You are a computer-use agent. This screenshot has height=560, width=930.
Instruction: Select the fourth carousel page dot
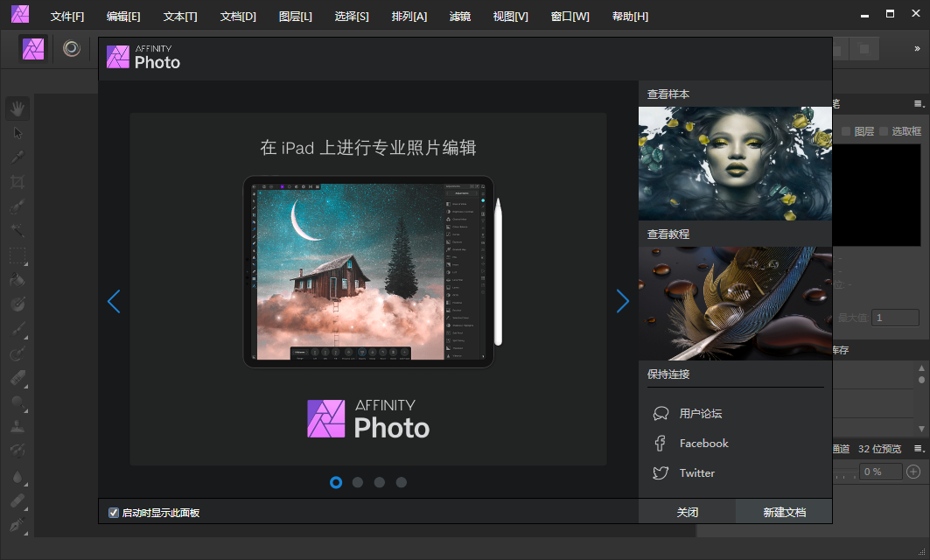pyautogui.click(x=402, y=482)
